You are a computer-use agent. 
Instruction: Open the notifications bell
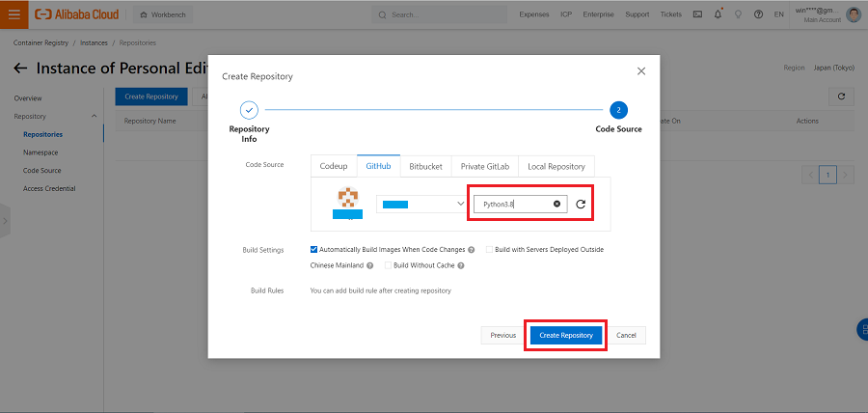click(x=718, y=14)
